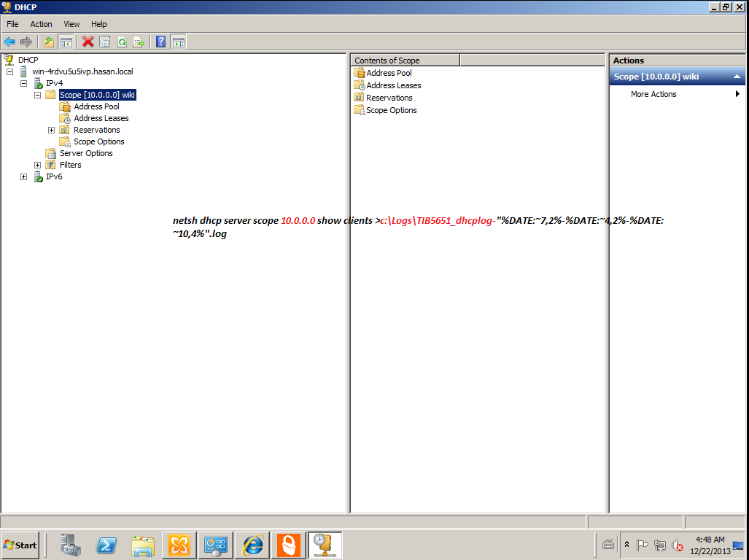Image resolution: width=749 pixels, height=560 pixels.
Task: Select Scope Options in Contents of Scope list
Action: coord(391,110)
